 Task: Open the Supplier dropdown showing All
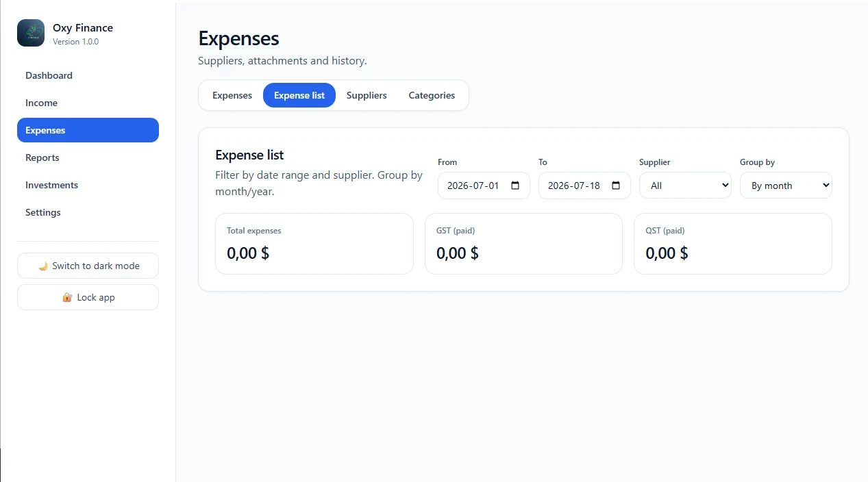pos(685,186)
